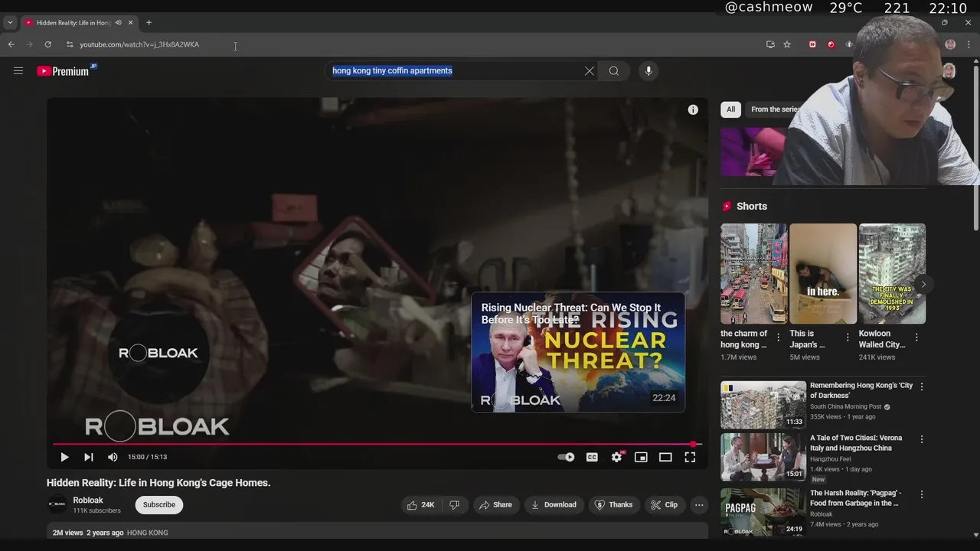
Task: Open options for Pagpag video
Action: point(922,494)
